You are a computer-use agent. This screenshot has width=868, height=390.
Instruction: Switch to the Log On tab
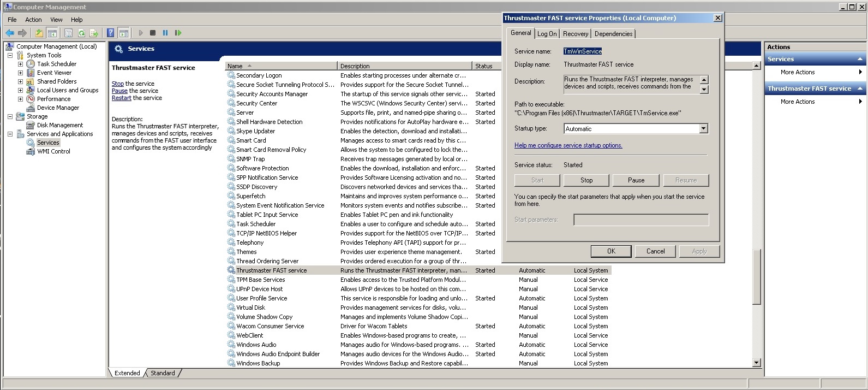[x=547, y=34]
